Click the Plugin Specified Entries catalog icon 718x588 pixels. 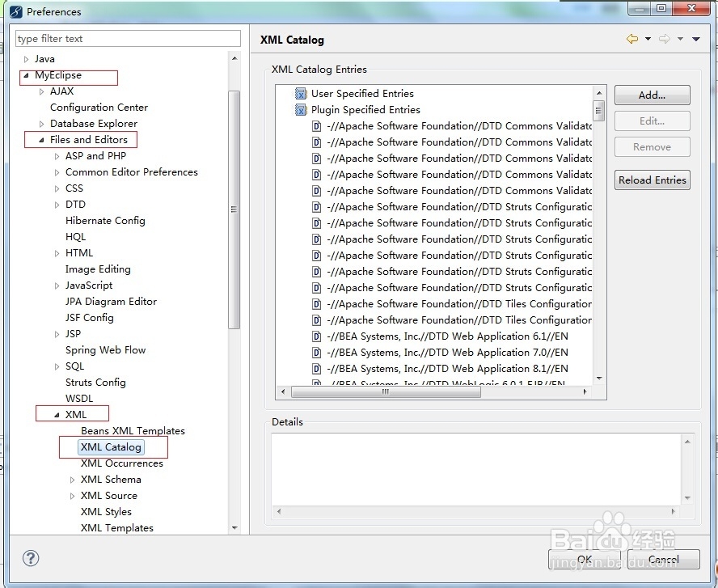(x=301, y=109)
